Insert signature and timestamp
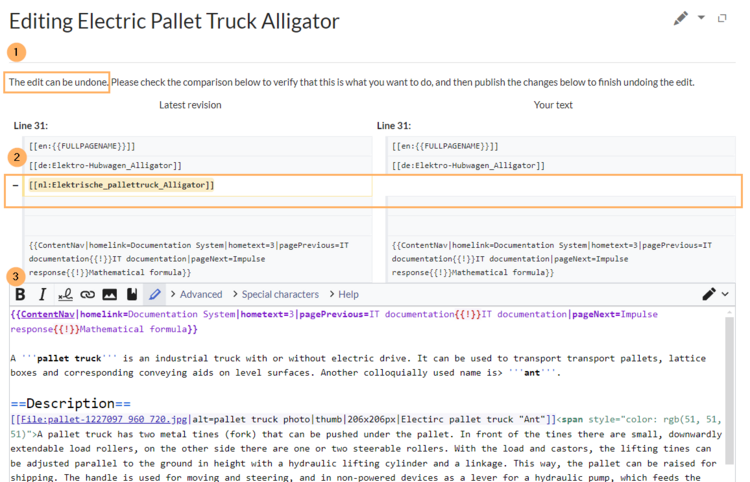750x482 pixels. pos(65,295)
